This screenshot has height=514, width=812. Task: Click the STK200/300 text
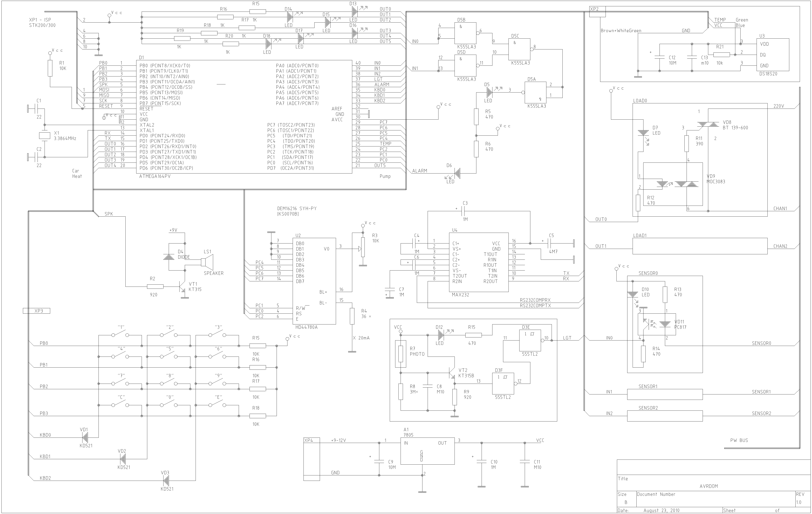click(42, 25)
